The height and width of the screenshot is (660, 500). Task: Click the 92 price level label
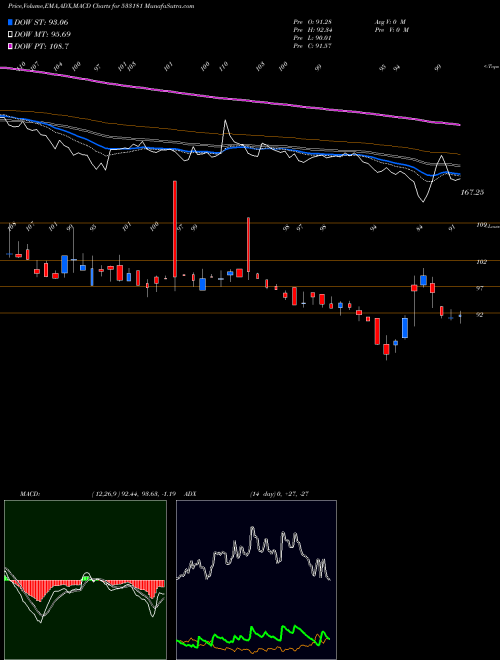click(479, 314)
